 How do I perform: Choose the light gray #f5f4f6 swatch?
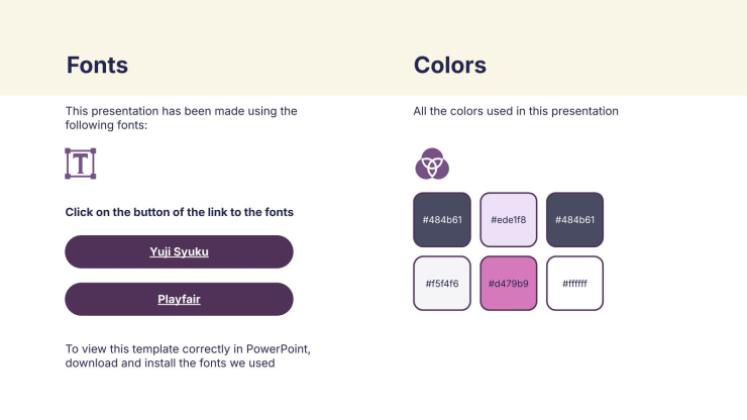pos(441,283)
